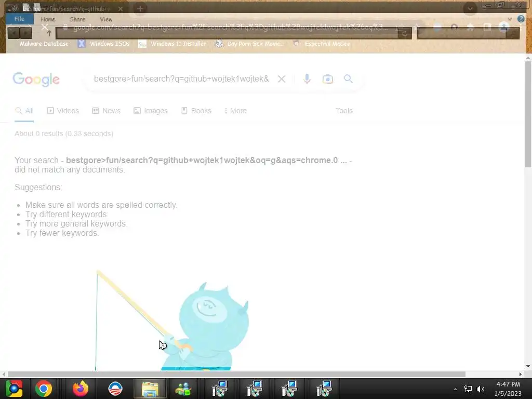Clear the Google search query
Image resolution: width=532 pixels, height=399 pixels.
(x=282, y=79)
